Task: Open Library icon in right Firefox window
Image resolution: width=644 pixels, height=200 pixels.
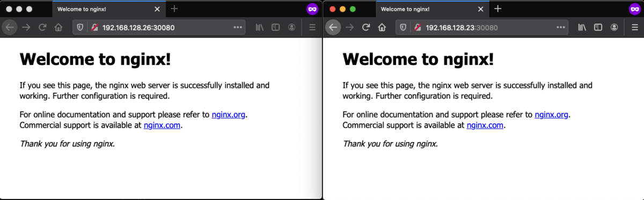Action: [582, 27]
